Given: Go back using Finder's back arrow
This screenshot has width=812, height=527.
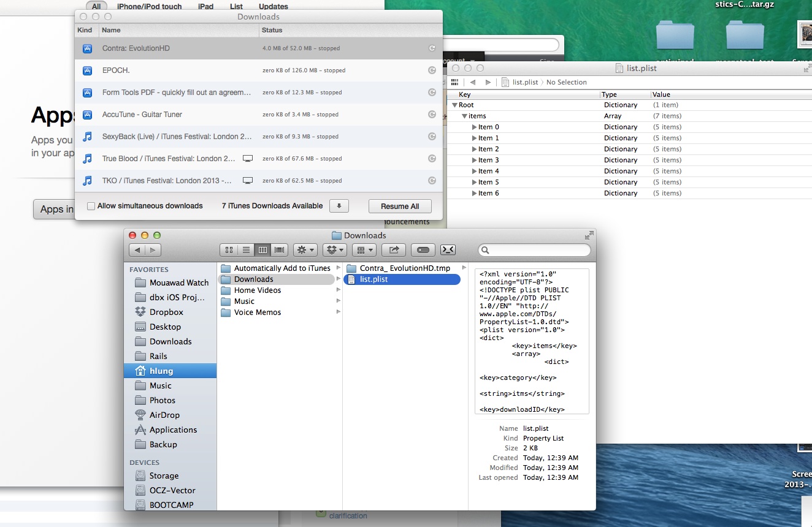Looking at the screenshot, I should 137,250.
